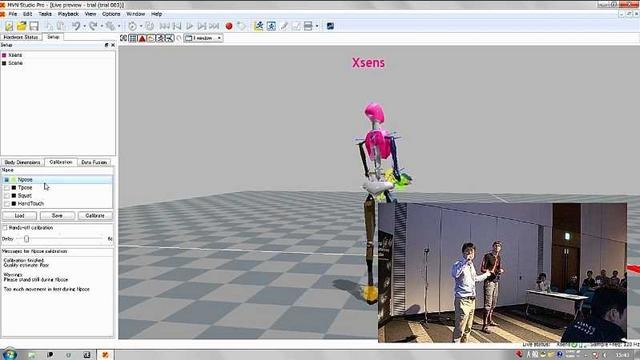Click the Open folder toolbar icon
640x360 pixels.
[21, 26]
